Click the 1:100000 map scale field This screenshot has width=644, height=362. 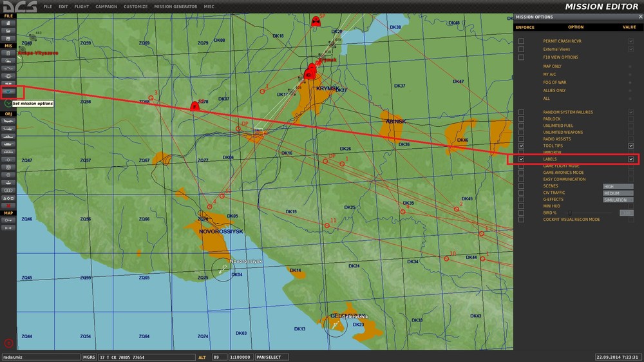coord(241,357)
